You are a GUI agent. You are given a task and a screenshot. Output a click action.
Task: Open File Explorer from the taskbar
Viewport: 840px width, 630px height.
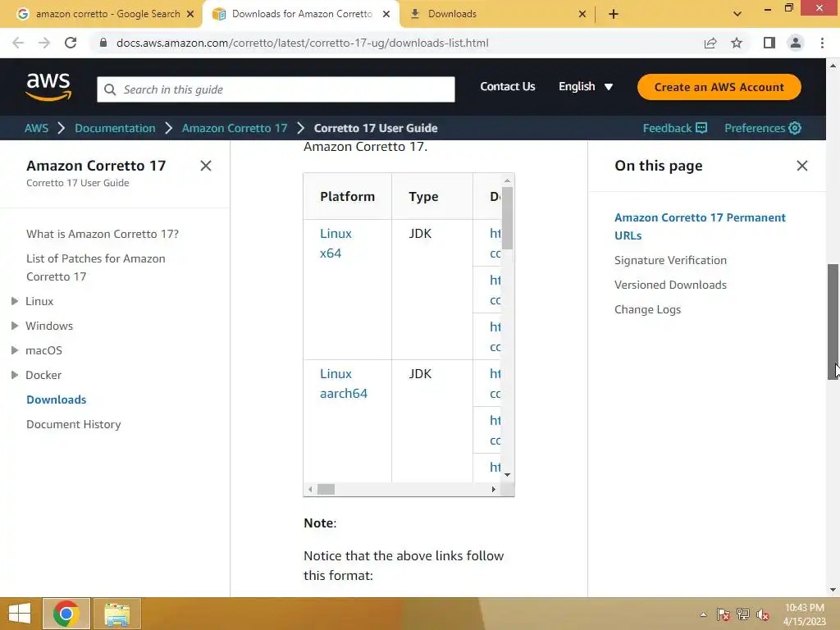tap(117, 614)
